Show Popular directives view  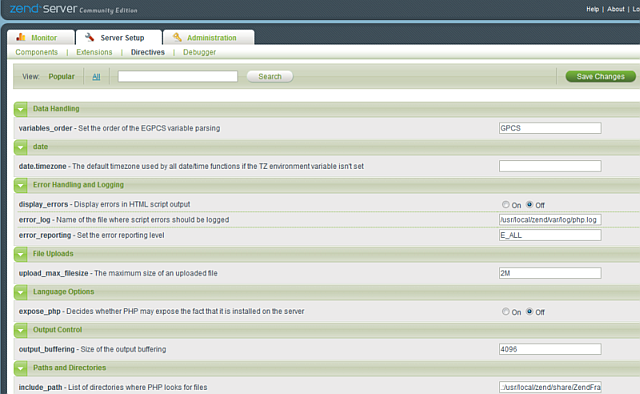point(62,76)
